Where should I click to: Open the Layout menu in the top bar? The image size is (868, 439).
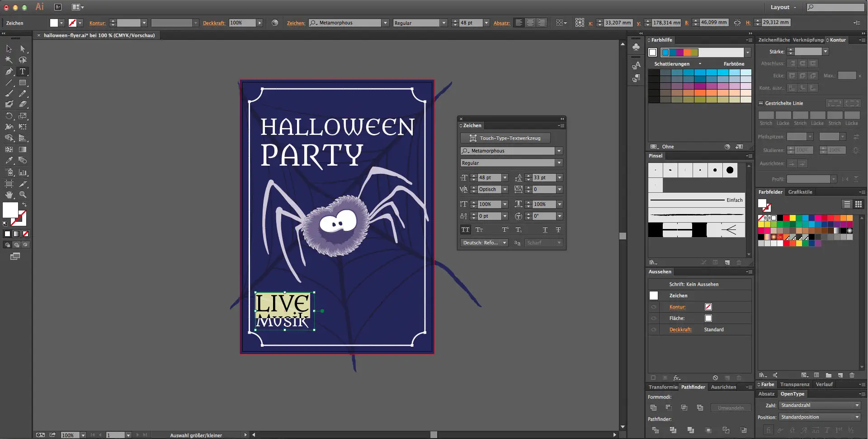[x=781, y=7]
